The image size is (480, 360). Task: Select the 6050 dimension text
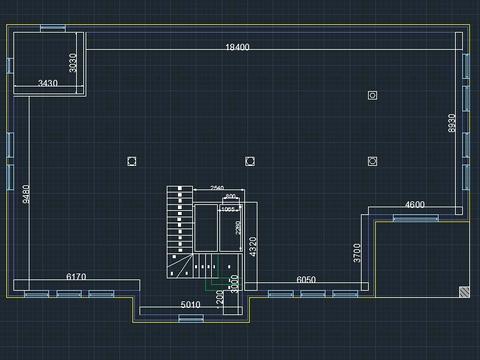click(x=306, y=279)
